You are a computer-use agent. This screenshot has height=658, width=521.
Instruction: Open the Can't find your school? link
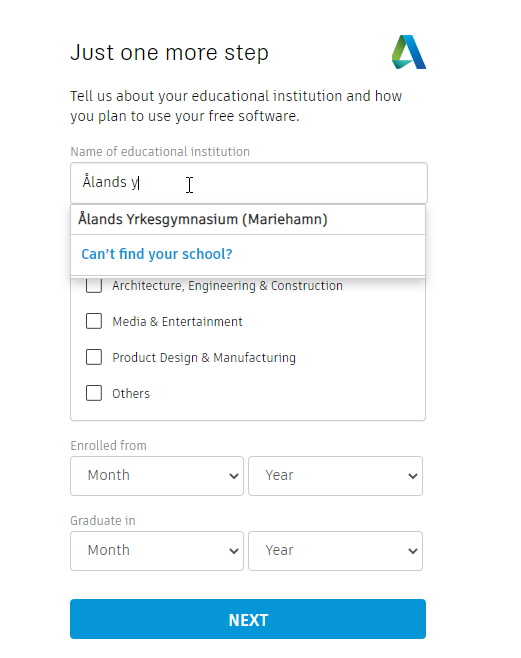[157, 254]
